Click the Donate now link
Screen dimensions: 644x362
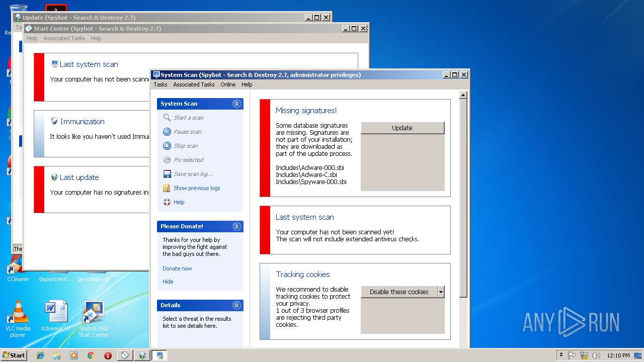177,268
